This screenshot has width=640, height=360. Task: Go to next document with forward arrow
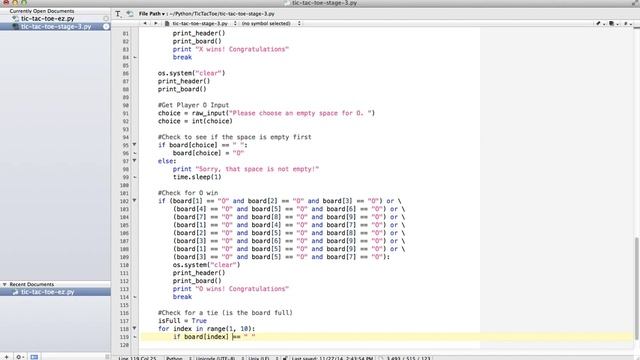[x=156, y=23]
